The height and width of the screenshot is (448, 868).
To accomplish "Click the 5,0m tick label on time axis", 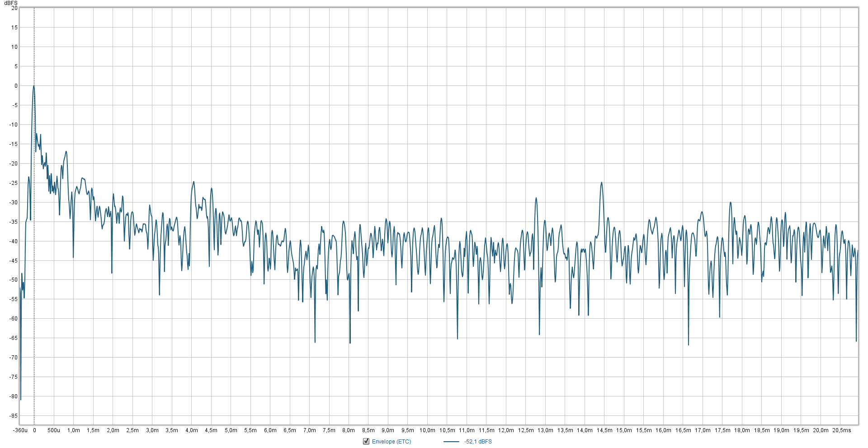I will click(x=231, y=430).
